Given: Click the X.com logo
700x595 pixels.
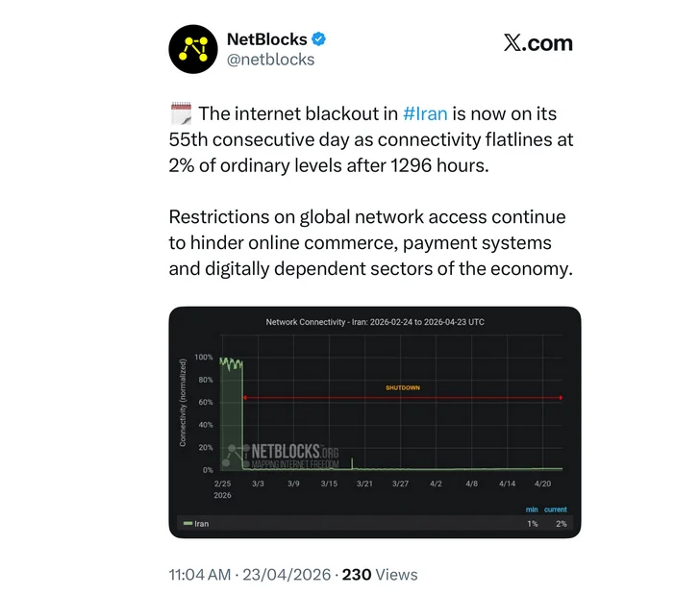Looking at the screenshot, I should pyautogui.click(x=537, y=43).
